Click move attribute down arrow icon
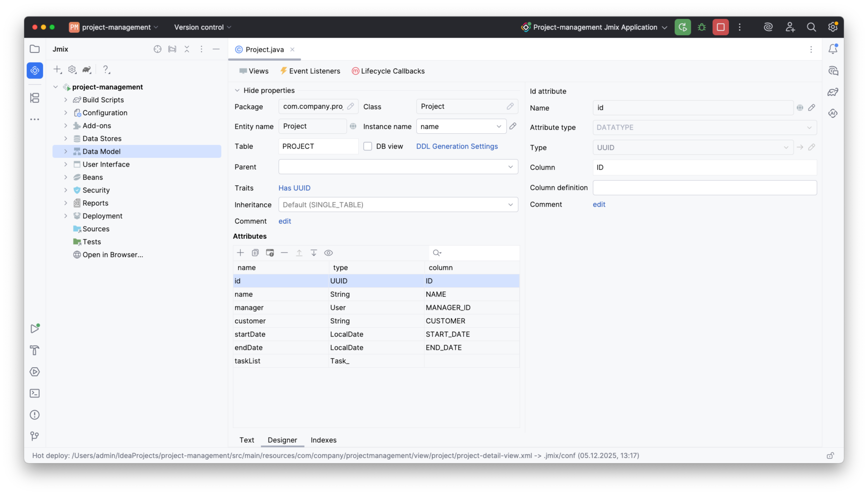 pos(314,253)
